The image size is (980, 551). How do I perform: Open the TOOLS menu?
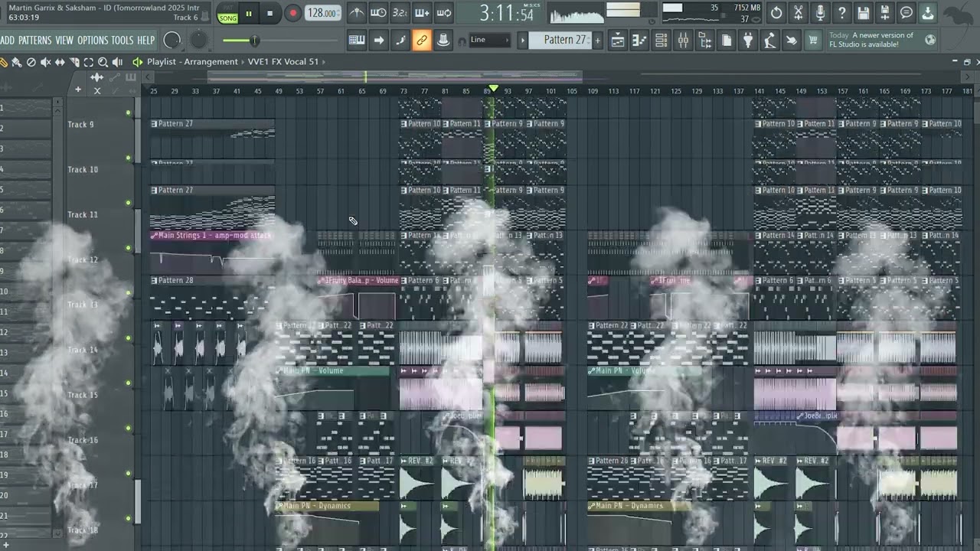[122, 40]
